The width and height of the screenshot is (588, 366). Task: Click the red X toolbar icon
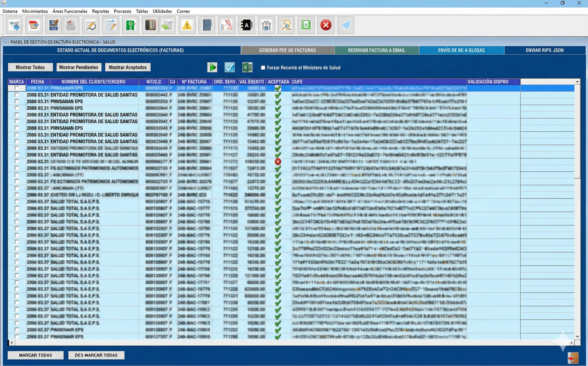[x=326, y=25]
